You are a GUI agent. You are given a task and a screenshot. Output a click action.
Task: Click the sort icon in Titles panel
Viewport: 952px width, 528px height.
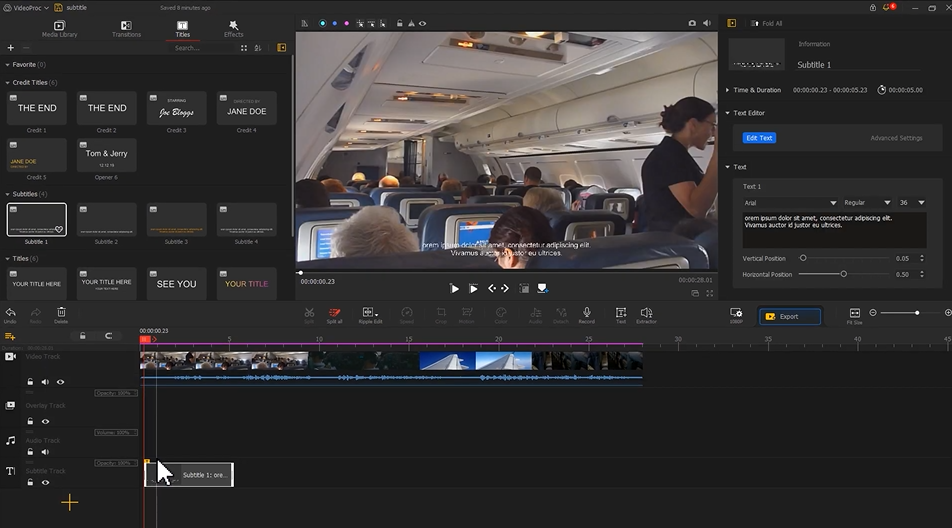click(x=258, y=48)
